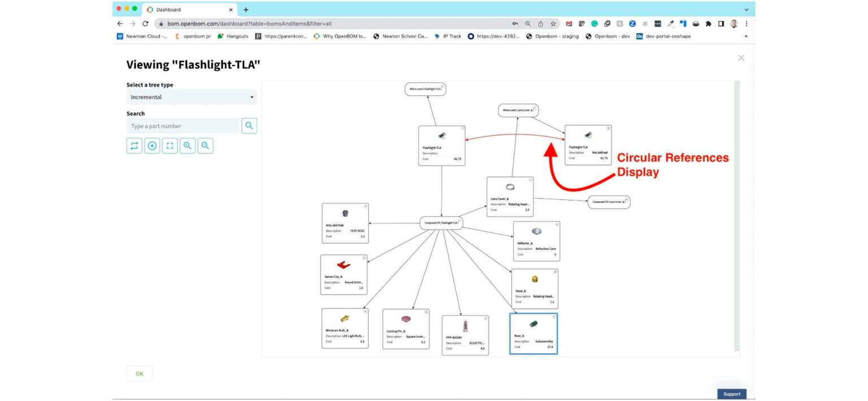Click the Gmail extension icon in the toolbar

568,24
